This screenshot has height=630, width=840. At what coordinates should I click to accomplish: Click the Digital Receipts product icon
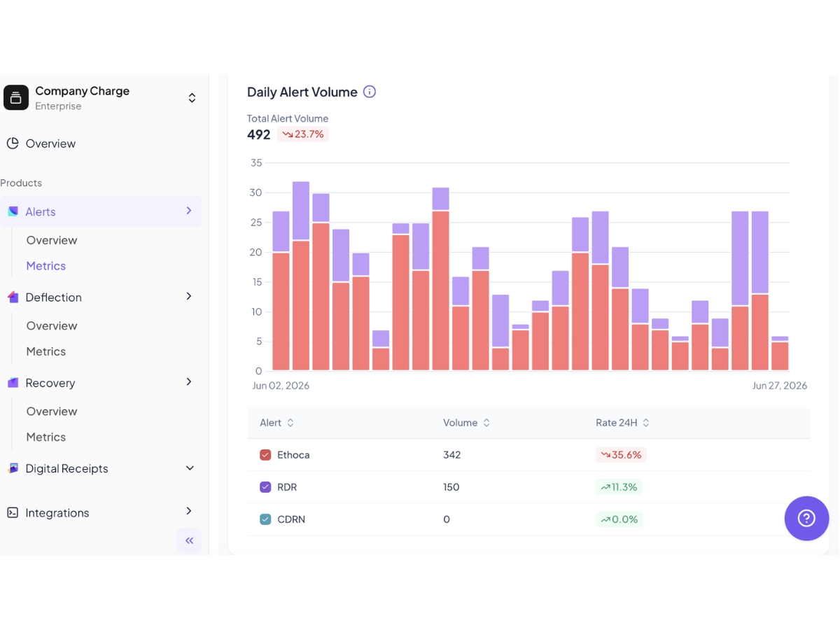point(13,468)
